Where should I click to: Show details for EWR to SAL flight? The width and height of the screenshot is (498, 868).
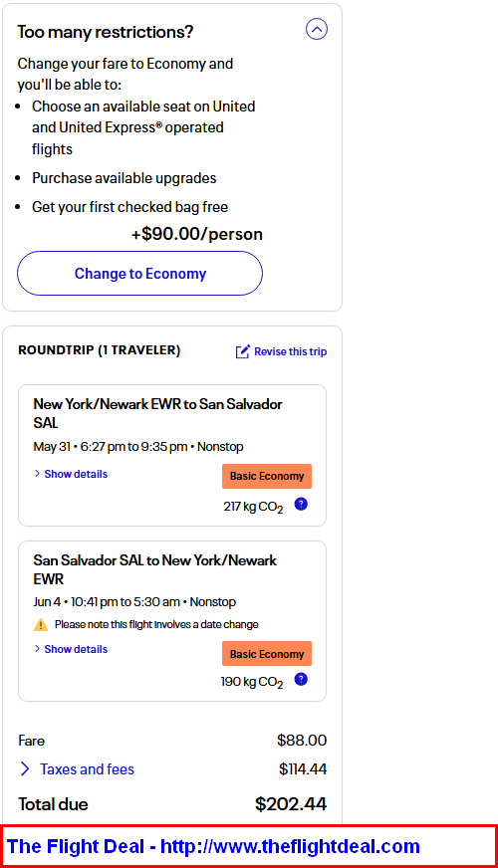coord(76,474)
